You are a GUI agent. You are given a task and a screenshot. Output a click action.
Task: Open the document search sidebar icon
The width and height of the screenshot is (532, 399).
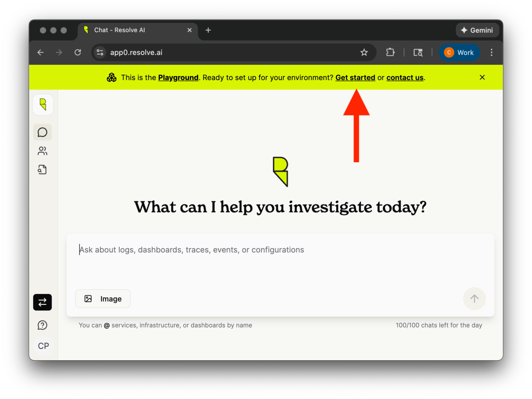pos(43,169)
